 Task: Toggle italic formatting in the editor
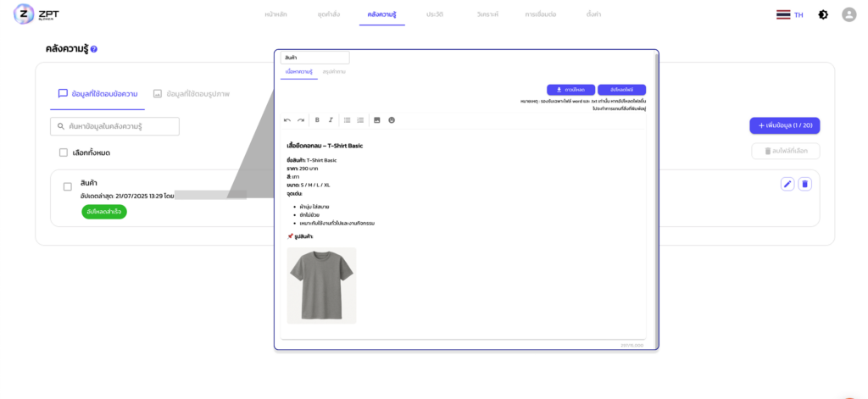[x=331, y=120]
